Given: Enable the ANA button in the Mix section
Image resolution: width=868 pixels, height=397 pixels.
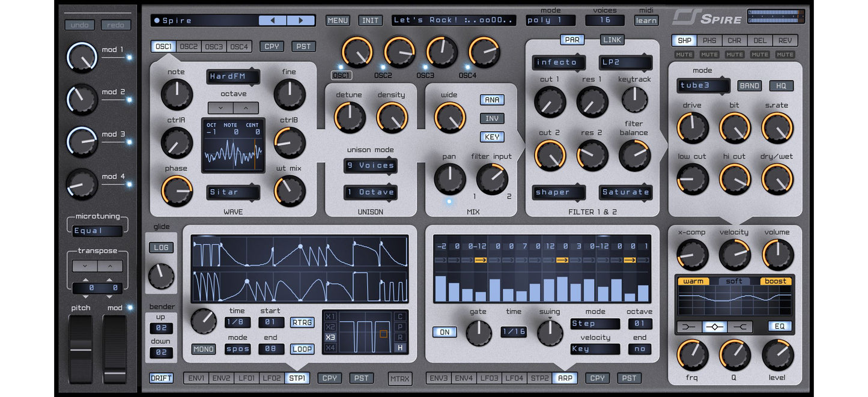Looking at the screenshot, I should 491,100.
